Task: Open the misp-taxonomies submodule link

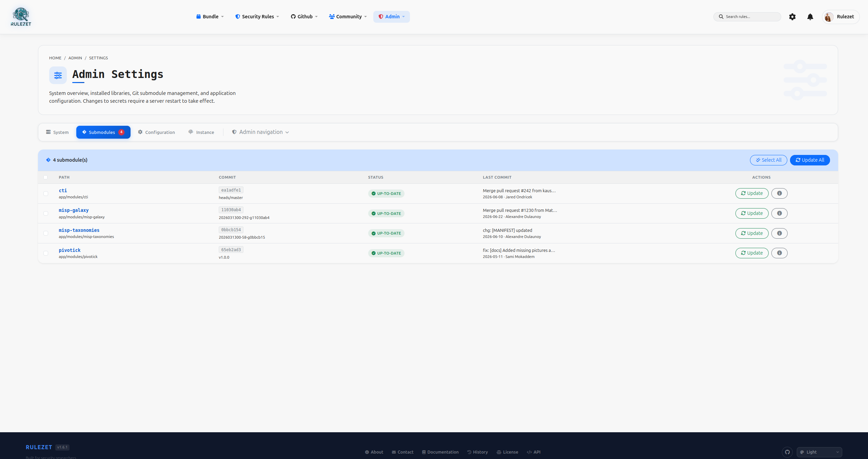Action: click(79, 230)
